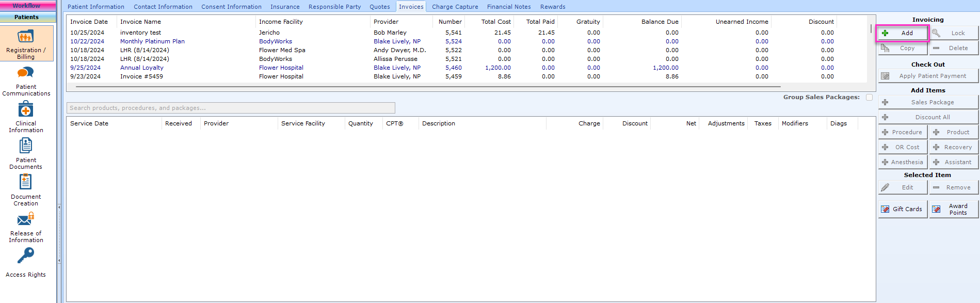Select the Annual Loyalty invoice row
The width and height of the screenshot is (980, 303).
142,68
